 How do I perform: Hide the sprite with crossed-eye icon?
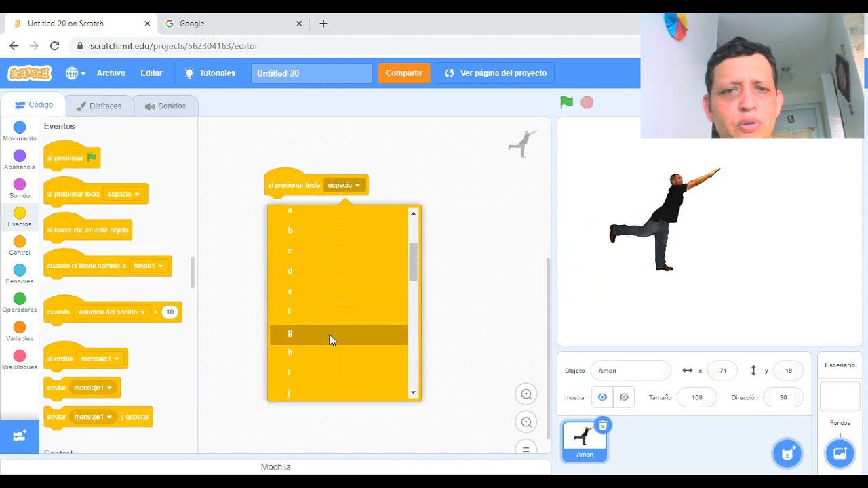coord(624,397)
